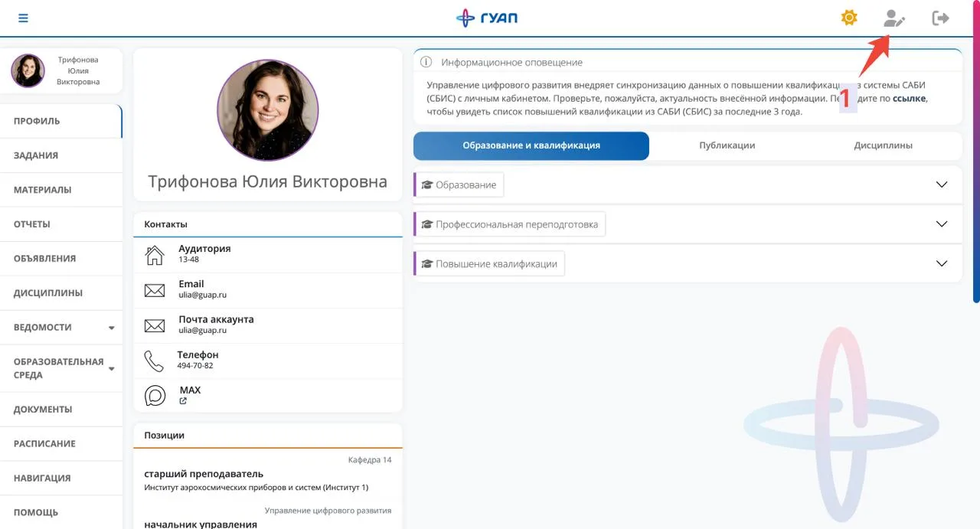Expand the Образование section chevron
This screenshot has width=980, height=529.
pos(942,184)
